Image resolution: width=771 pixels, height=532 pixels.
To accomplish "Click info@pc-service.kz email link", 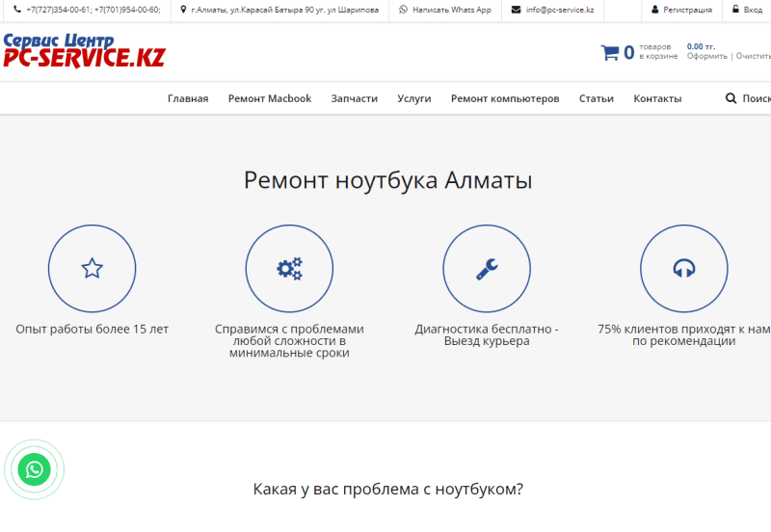I will [x=560, y=10].
